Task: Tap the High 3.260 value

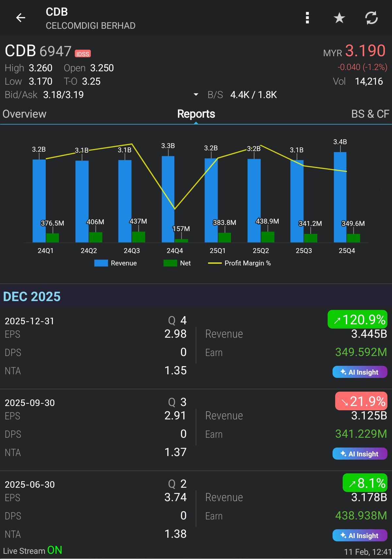Action: coord(41,68)
